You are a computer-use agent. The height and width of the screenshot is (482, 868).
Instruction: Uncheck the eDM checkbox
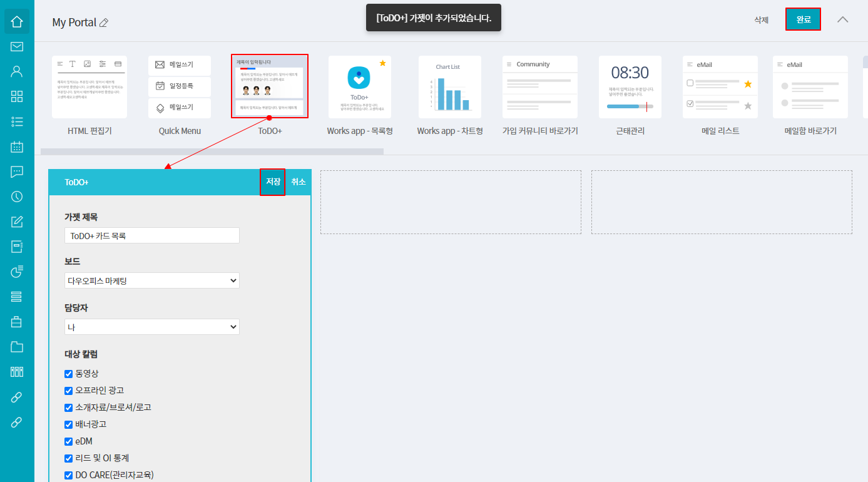[69, 441]
